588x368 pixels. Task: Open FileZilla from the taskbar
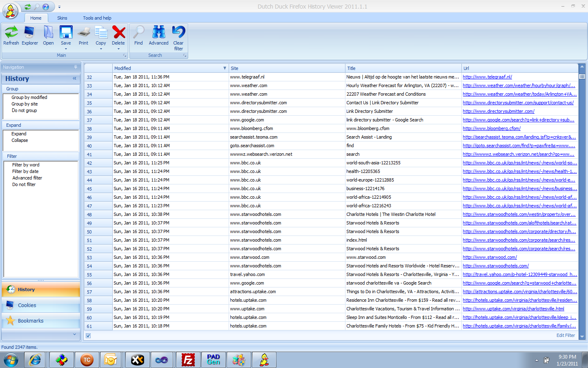pyautogui.click(x=188, y=360)
